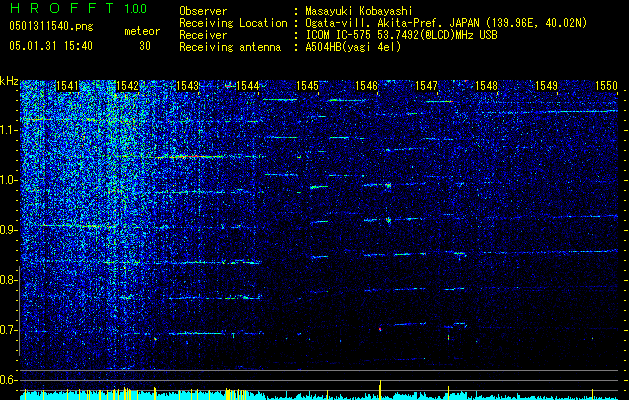Image resolution: width=629 pixels, height=400 pixels.
Task: Click the tallest yellow spike near 1546
Action: tap(380, 389)
